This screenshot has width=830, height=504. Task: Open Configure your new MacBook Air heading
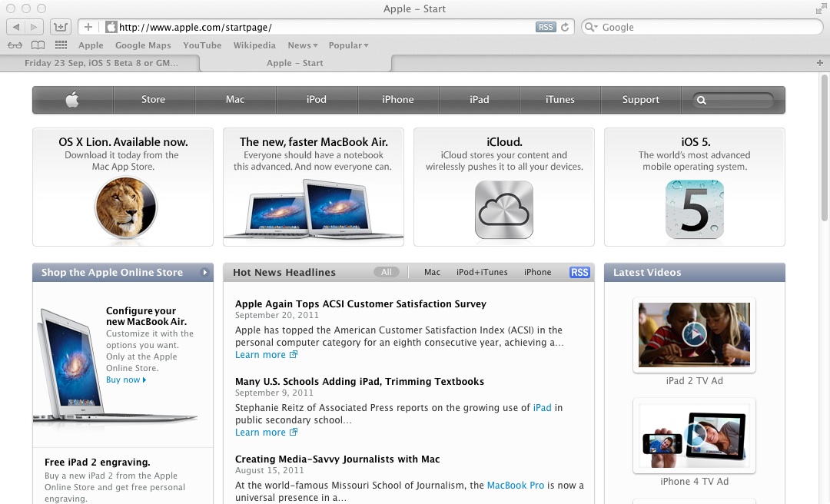(146, 316)
